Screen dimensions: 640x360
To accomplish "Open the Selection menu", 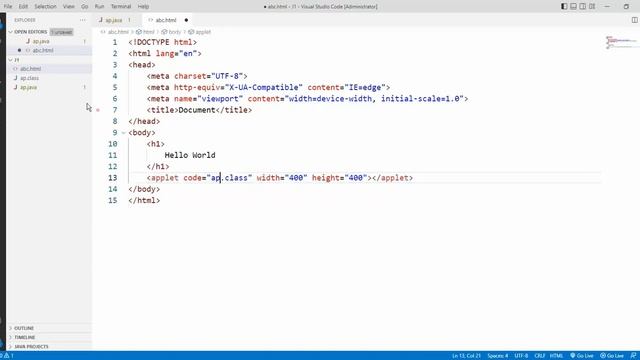I will click(x=45, y=7).
